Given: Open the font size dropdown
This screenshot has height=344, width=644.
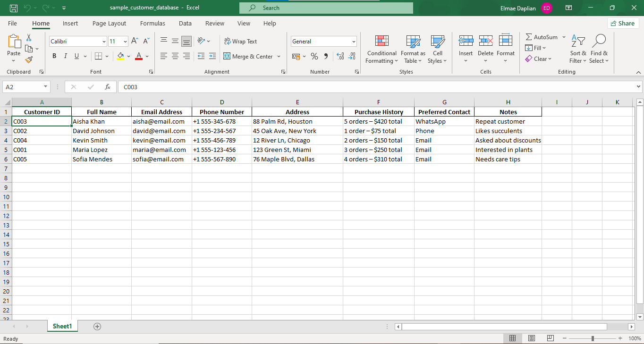Looking at the screenshot, I should (x=125, y=42).
